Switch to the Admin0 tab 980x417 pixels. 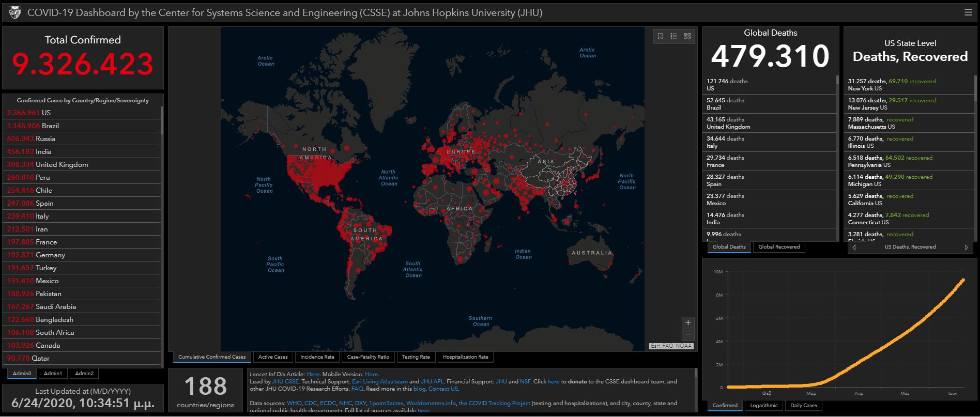(x=22, y=374)
